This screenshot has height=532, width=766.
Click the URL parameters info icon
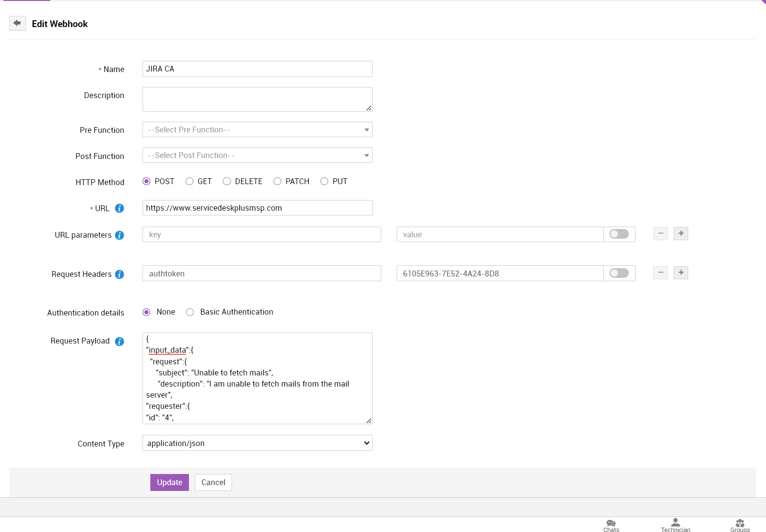coord(119,235)
